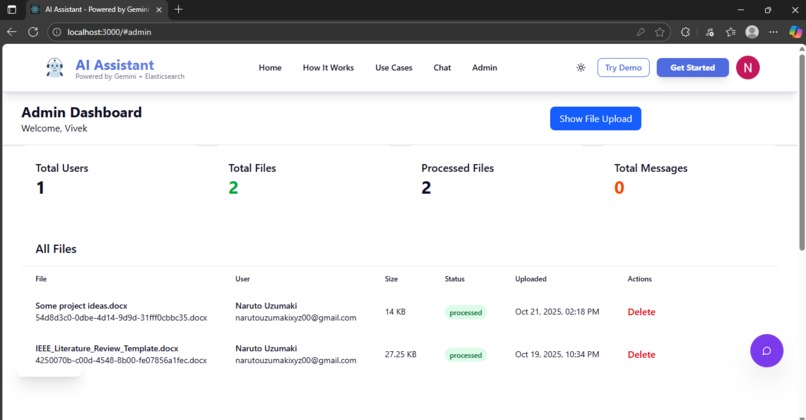Image resolution: width=806 pixels, height=420 pixels.
Task: Open How It Works page
Action: click(x=328, y=67)
